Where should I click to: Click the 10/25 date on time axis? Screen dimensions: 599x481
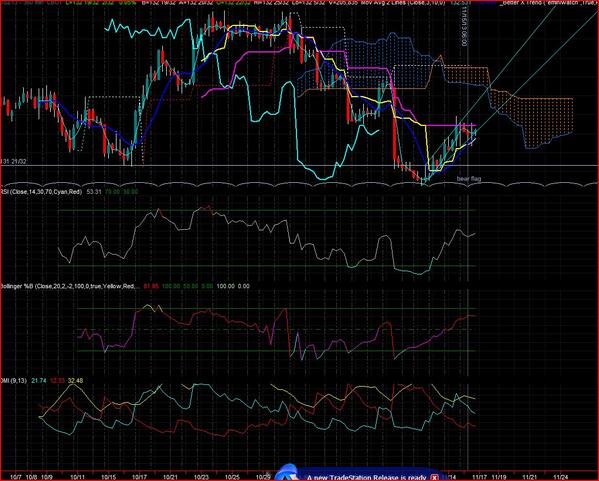pyautogui.click(x=232, y=477)
